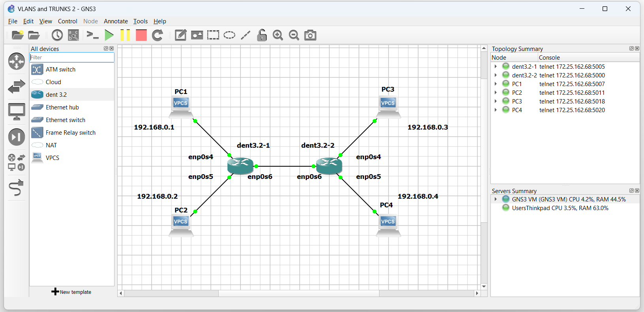This screenshot has height=312, width=644.
Task: Open the Annotate menu
Action: coord(116,21)
